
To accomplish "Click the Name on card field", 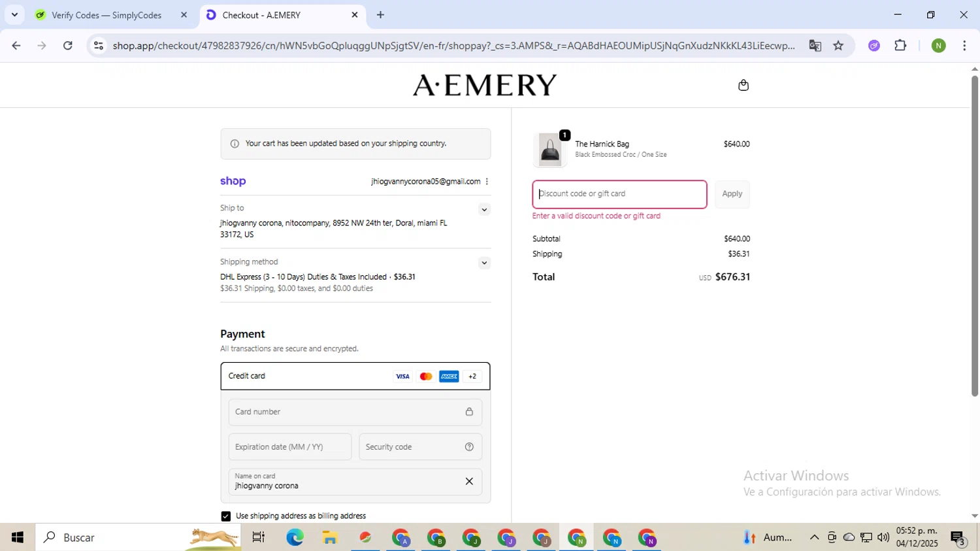I will coord(355,482).
